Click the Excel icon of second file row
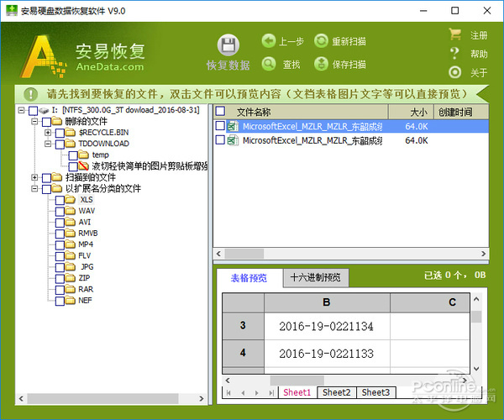 click(x=233, y=140)
